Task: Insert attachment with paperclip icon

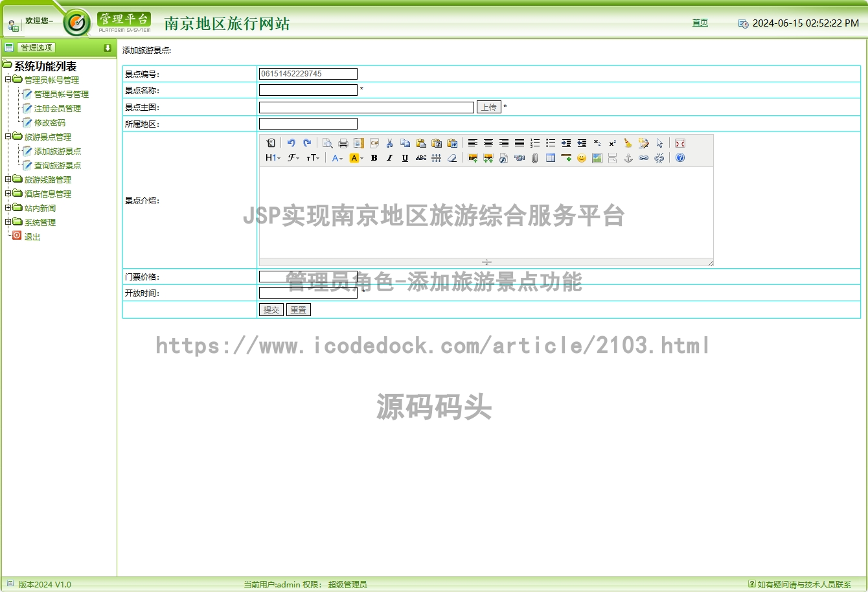Action: 535,158
